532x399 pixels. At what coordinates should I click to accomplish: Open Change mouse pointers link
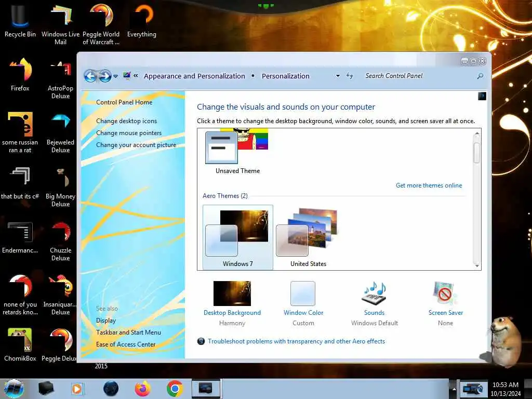pos(129,133)
